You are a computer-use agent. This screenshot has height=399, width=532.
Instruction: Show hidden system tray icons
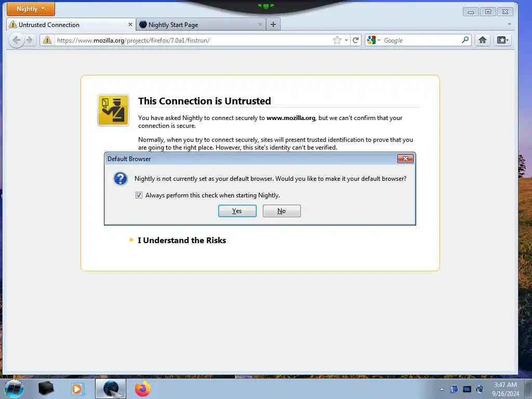pos(442,389)
